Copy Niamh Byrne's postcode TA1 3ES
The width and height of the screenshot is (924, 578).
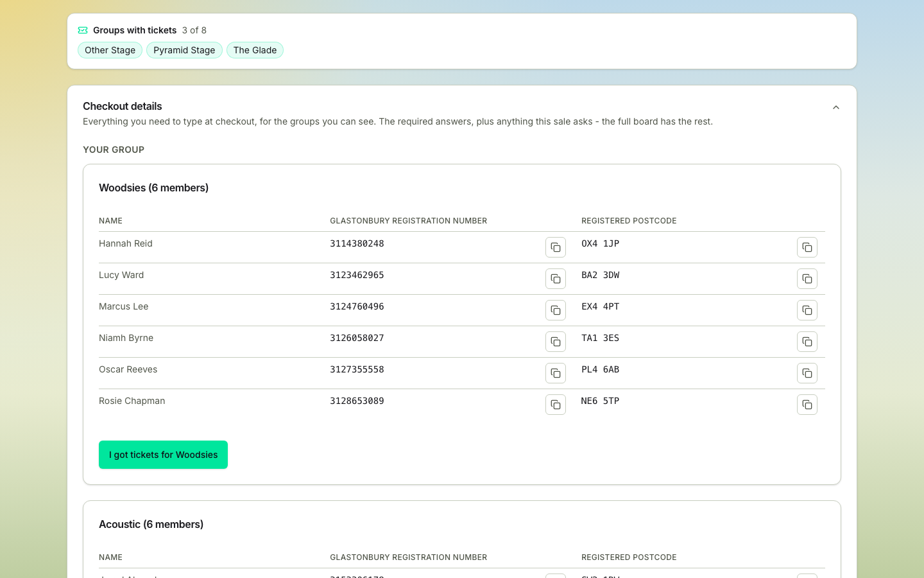(807, 342)
